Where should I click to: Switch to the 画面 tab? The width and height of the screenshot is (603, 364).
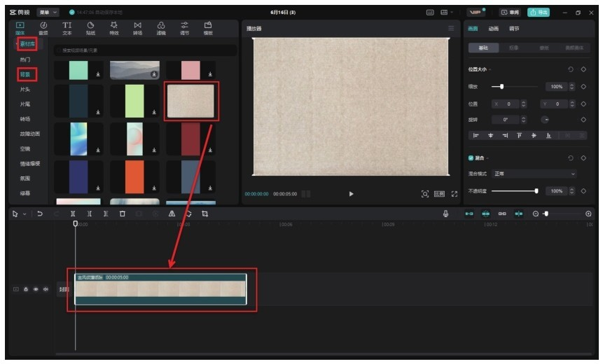[x=473, y=29]
